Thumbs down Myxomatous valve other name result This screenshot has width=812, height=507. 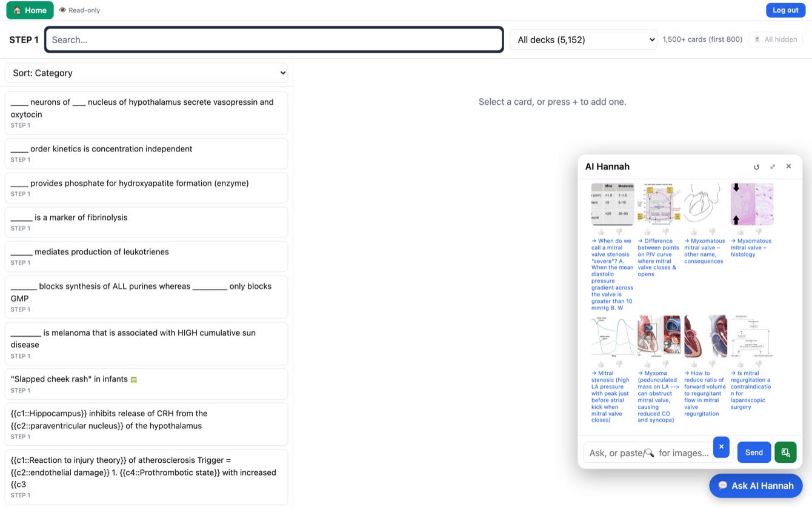[712, 232]
